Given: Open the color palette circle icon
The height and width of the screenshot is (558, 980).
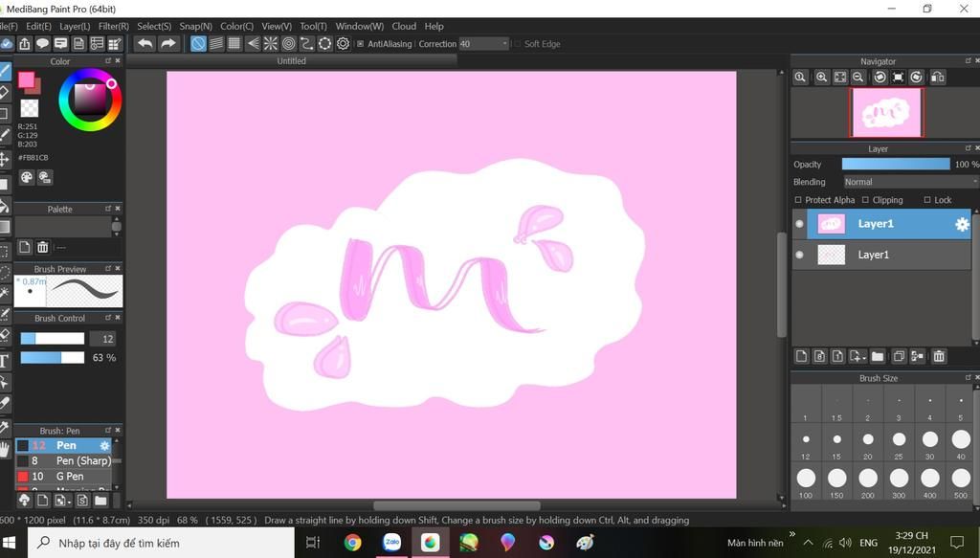Looking at the screenshot, I should [26, 177].
